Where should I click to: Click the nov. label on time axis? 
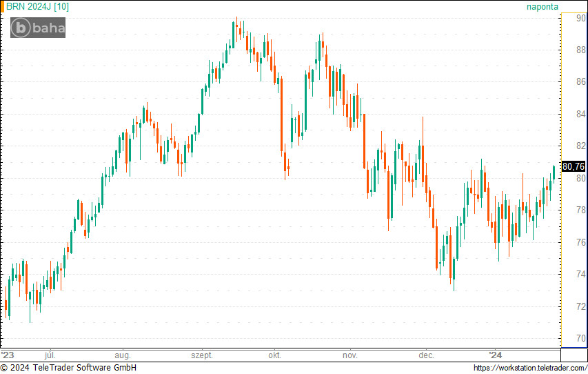[x=349, y=355]
